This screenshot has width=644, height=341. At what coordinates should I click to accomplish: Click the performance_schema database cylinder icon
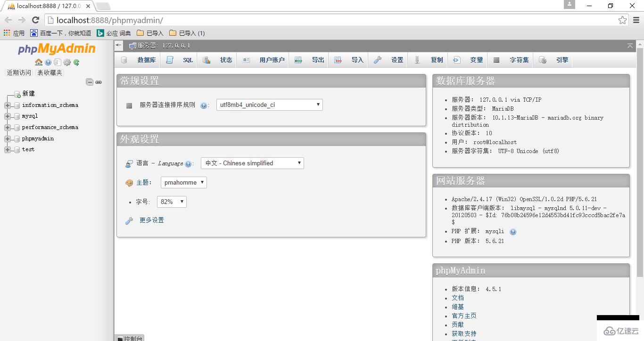(x=17, y=128)
